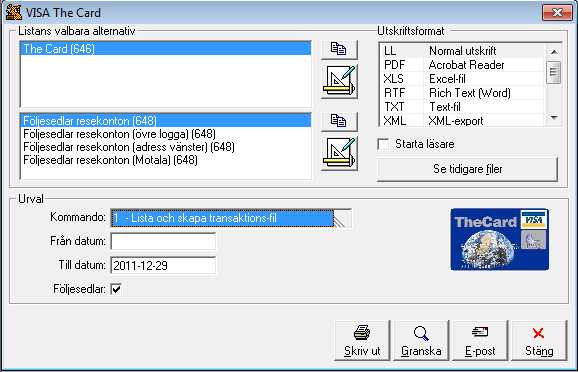Click the Från datum input field
578x372 pixels.
point(163,241)
